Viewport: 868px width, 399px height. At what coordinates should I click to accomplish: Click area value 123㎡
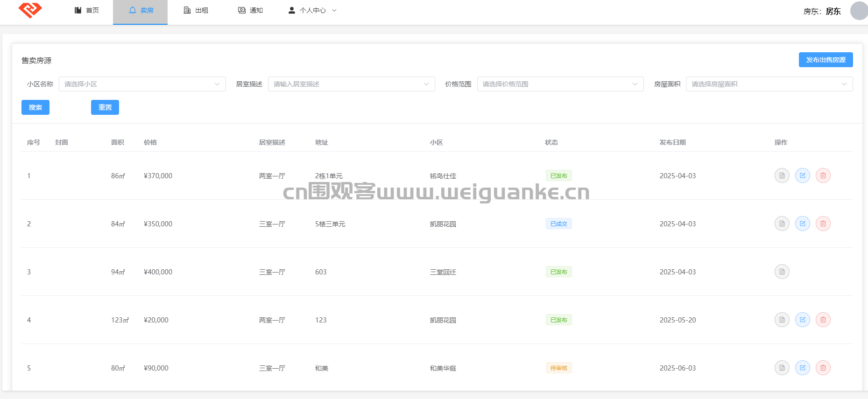click(120, 320)
